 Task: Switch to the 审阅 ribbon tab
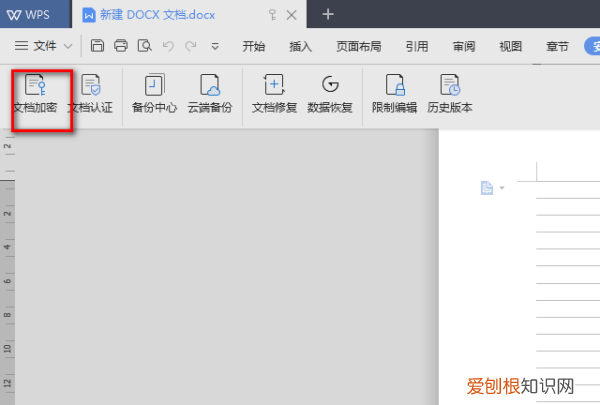tap(464, 46)
